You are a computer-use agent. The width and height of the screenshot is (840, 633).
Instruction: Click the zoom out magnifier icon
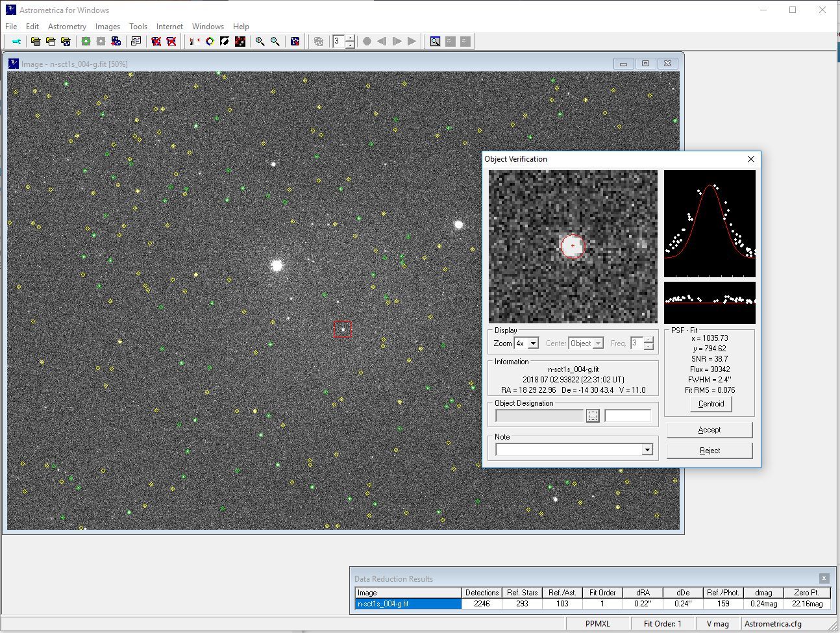coord(275,42)
